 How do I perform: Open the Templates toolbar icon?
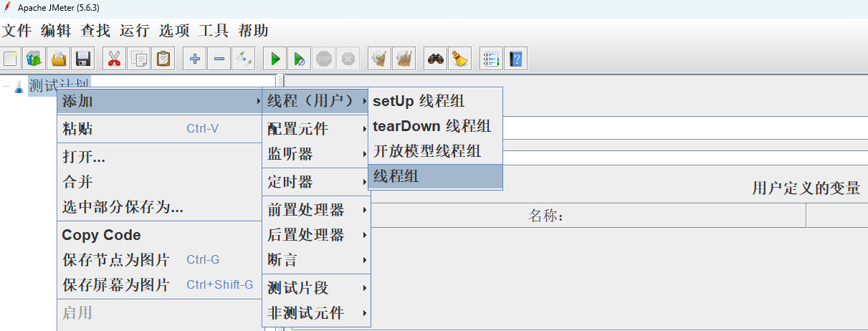(x=34, y=59)
